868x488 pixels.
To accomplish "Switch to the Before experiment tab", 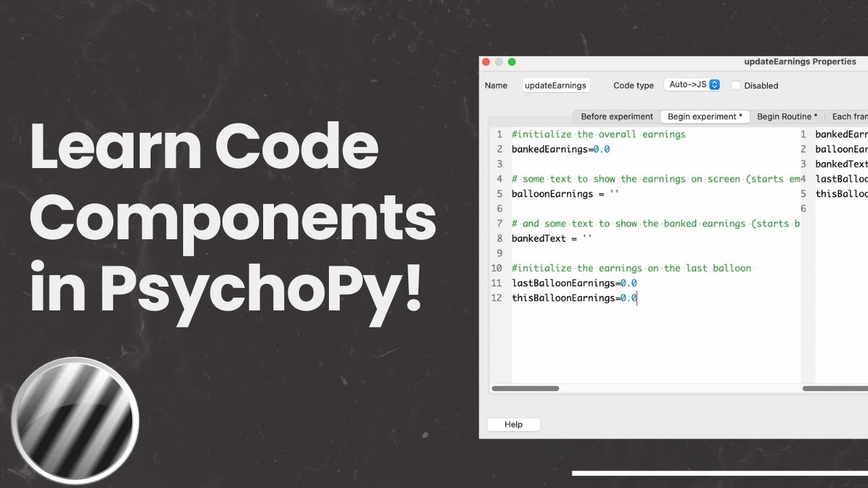I will (x=616, y=117).
